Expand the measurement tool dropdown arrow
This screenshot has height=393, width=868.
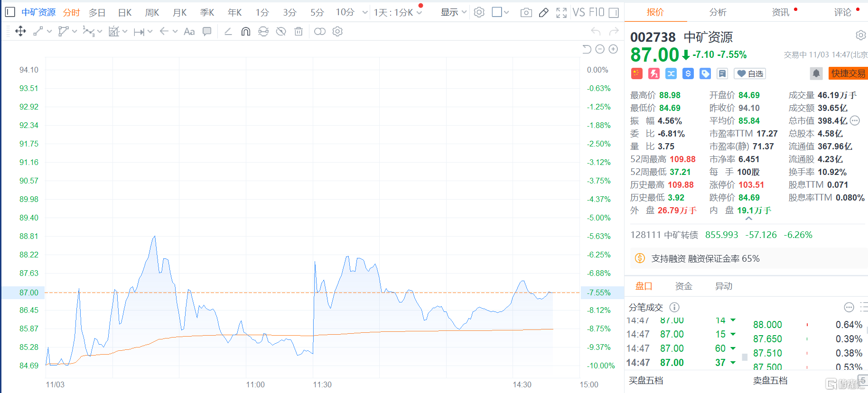125,32
